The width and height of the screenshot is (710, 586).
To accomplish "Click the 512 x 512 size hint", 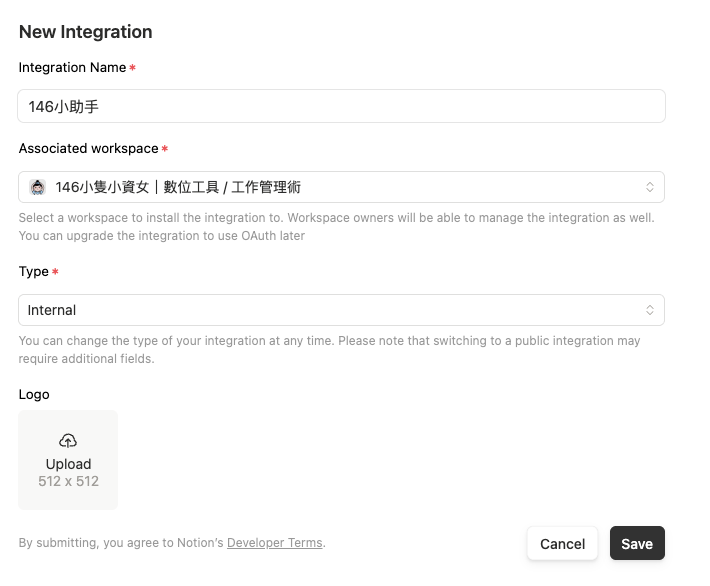I will (x=68, y=481).
